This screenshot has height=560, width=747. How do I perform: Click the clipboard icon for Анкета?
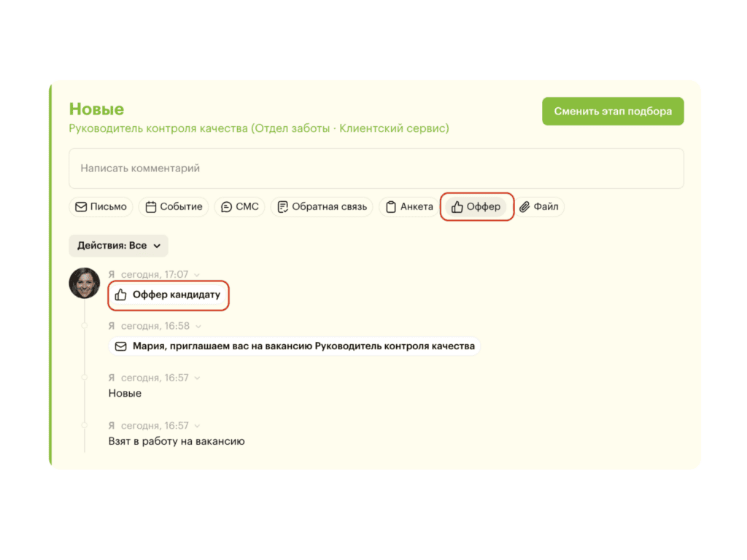pos(391,207)
